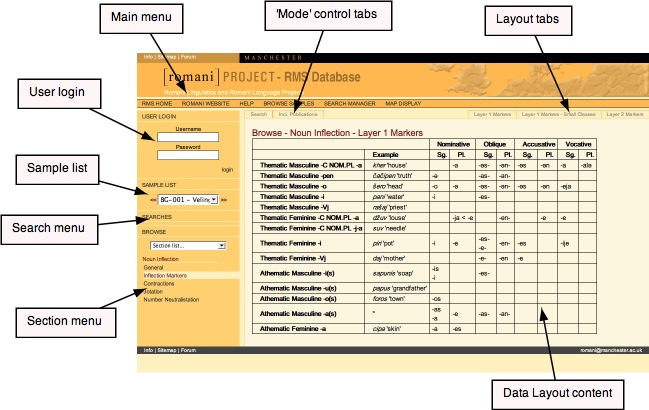
Task: Open ROMANI WEBSITE from the main menu
Action: [206, 103]
